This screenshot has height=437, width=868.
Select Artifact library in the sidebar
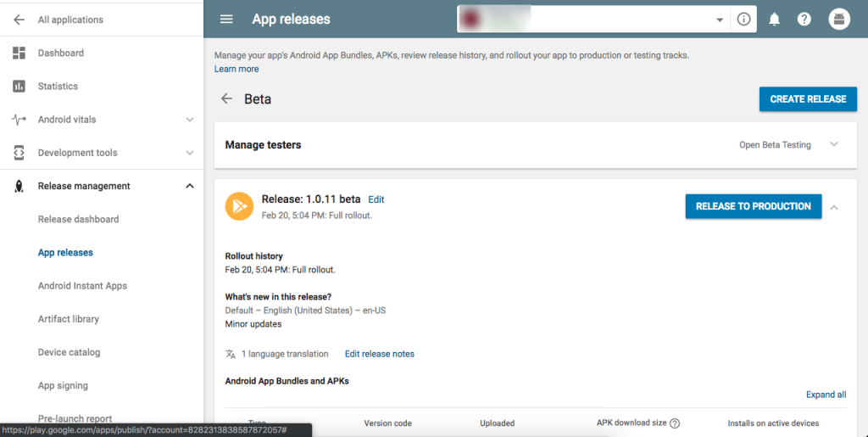click(x=68, y=319)
